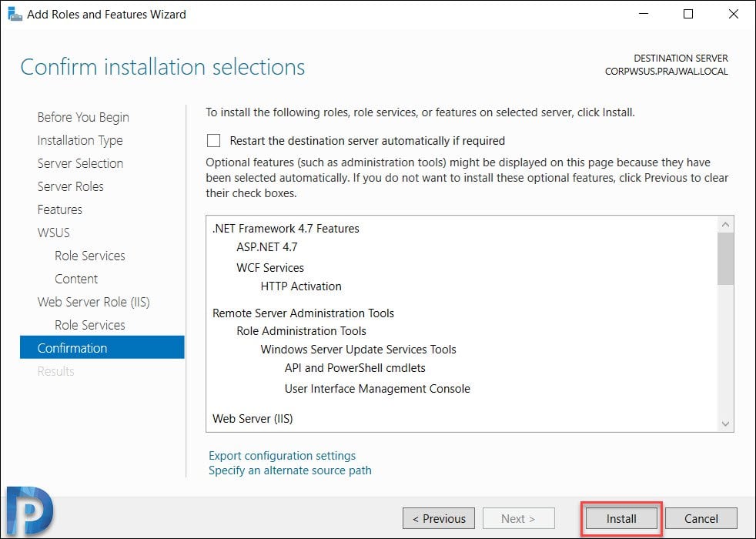Screen dimensions: 756x539
Task: Open Role Services under Web Server Role
Action: (x=89, y=326)
